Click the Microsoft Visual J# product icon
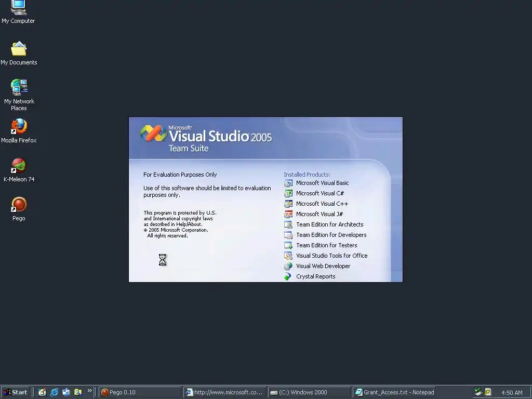 click(288, 214)
